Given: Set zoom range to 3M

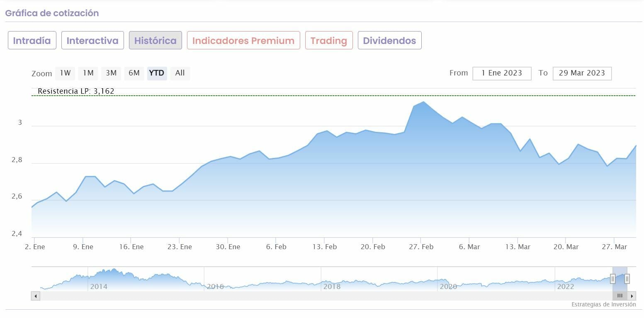Looking at the screenshot, I should [x=111, y=73].
